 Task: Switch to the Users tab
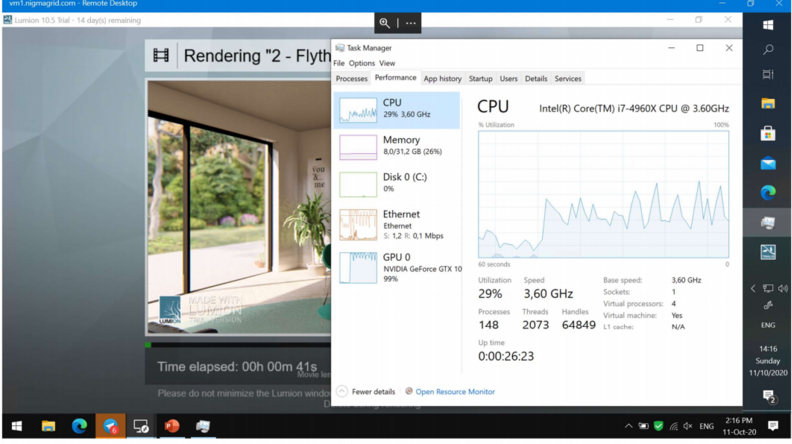pyautogui.click(x=509, y=79)
